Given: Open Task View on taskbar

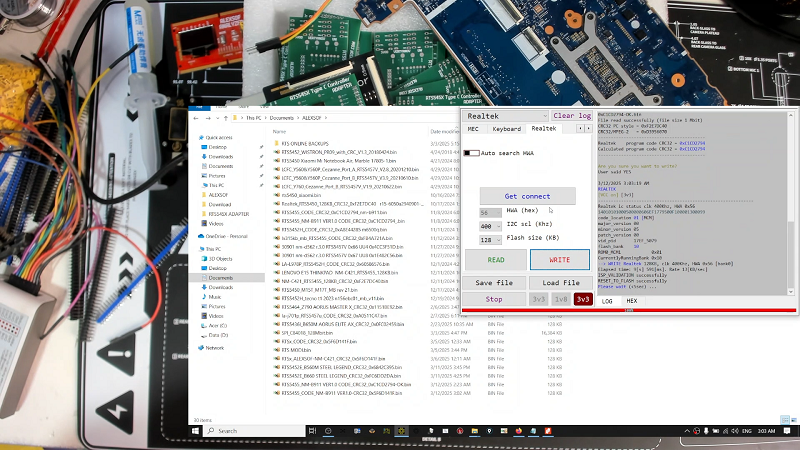Looking at the screenshot, I should (x=312, y=431).
